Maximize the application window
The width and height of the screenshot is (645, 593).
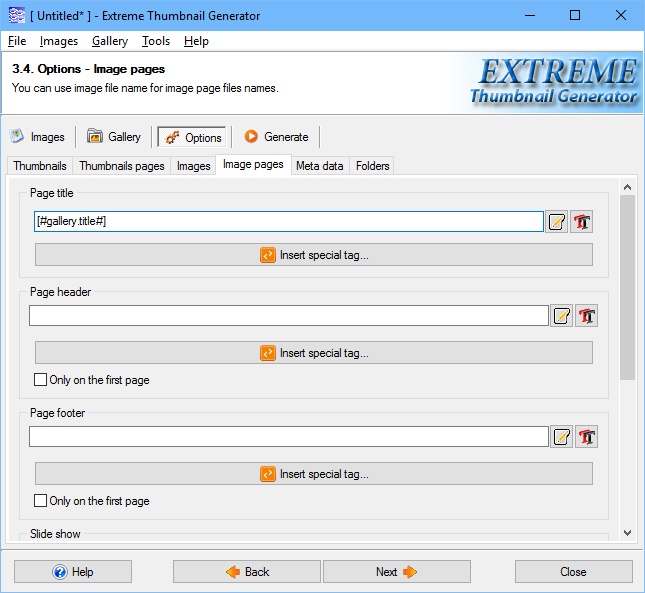point(575,16)
